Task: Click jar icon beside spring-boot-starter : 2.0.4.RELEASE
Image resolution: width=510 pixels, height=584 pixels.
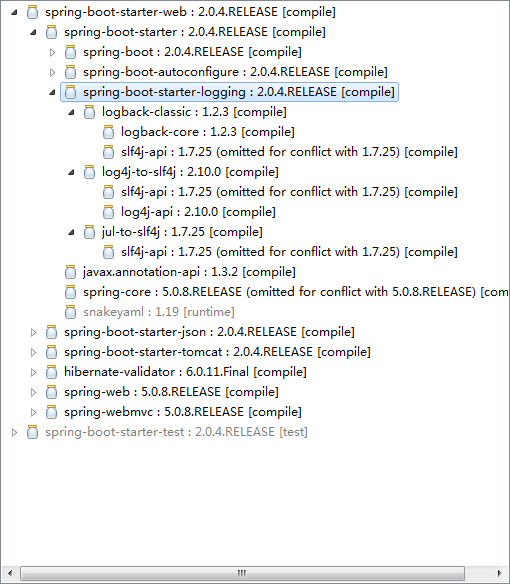Action: pos(51,32)
